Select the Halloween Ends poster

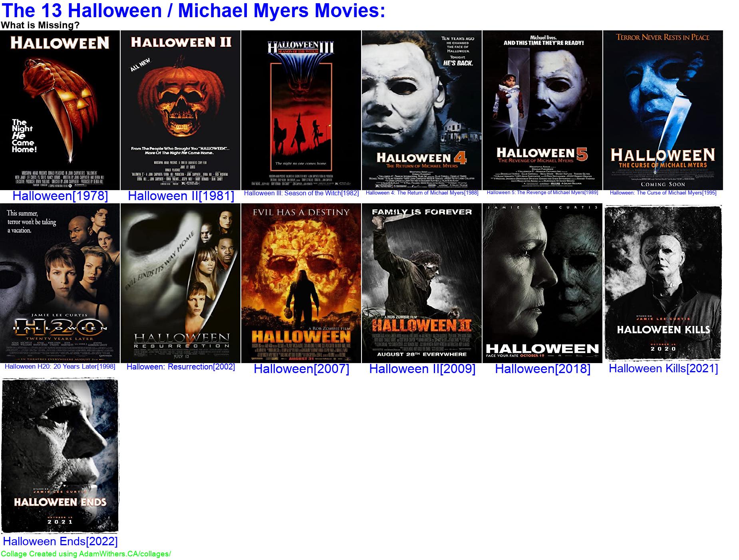60,456
